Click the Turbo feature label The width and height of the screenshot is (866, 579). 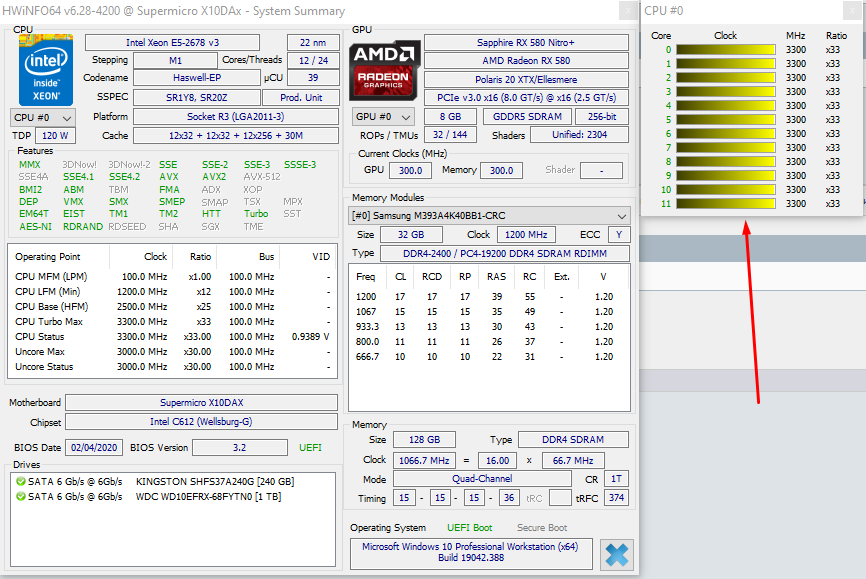(x=256, y=214)
